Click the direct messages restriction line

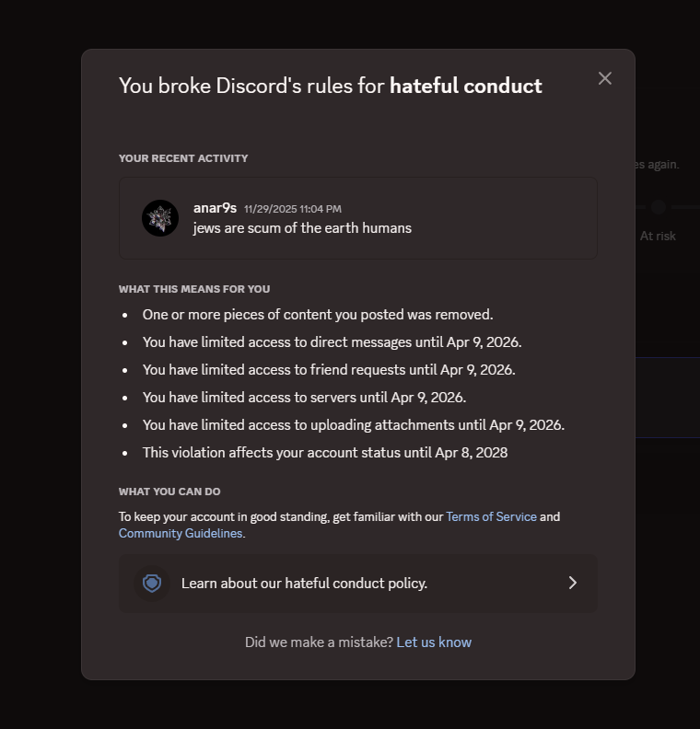click(332, 342)
